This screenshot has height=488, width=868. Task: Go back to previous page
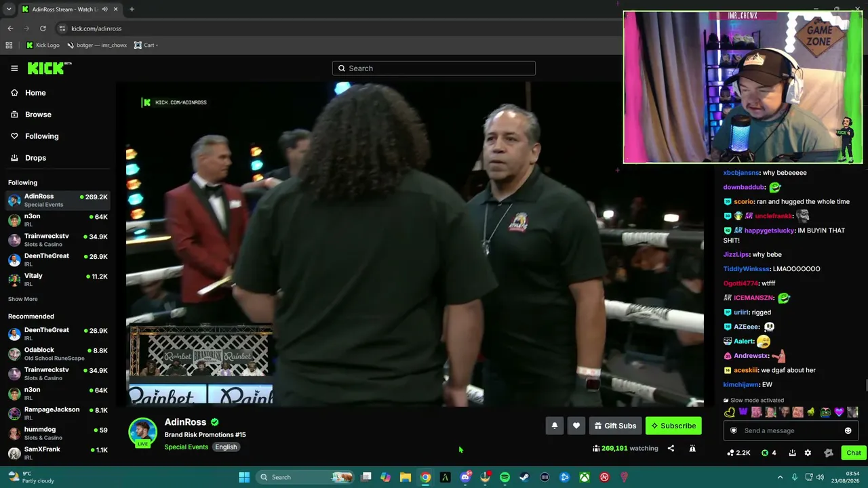coord(10,28)
